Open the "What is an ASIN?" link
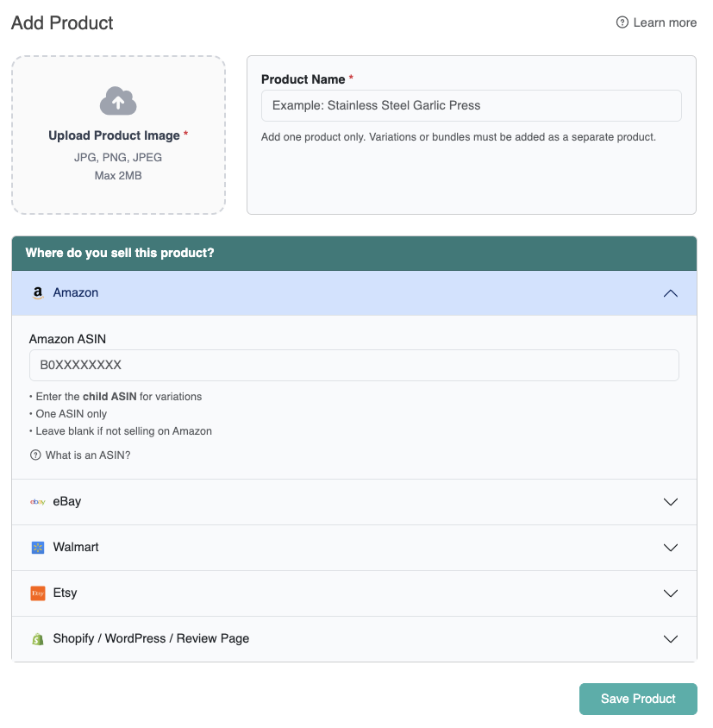The image size is (713, 728). pyautogui.click(x=88, y=455)
